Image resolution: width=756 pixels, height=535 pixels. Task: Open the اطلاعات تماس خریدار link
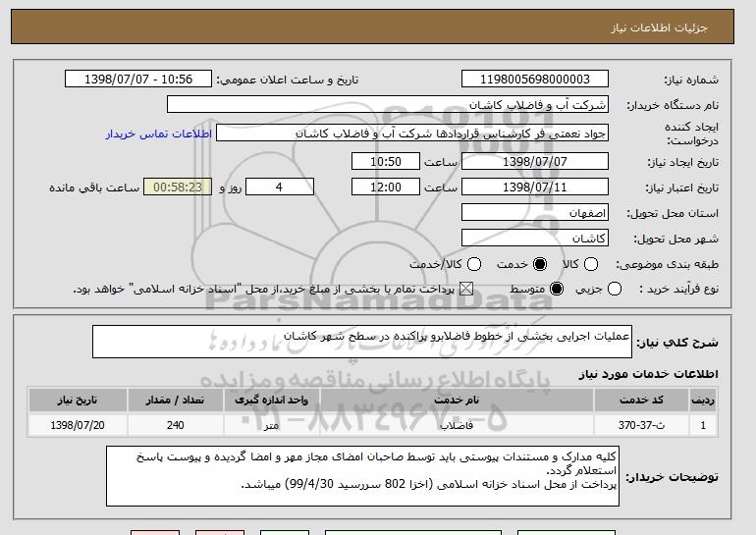tap(159, 134)
